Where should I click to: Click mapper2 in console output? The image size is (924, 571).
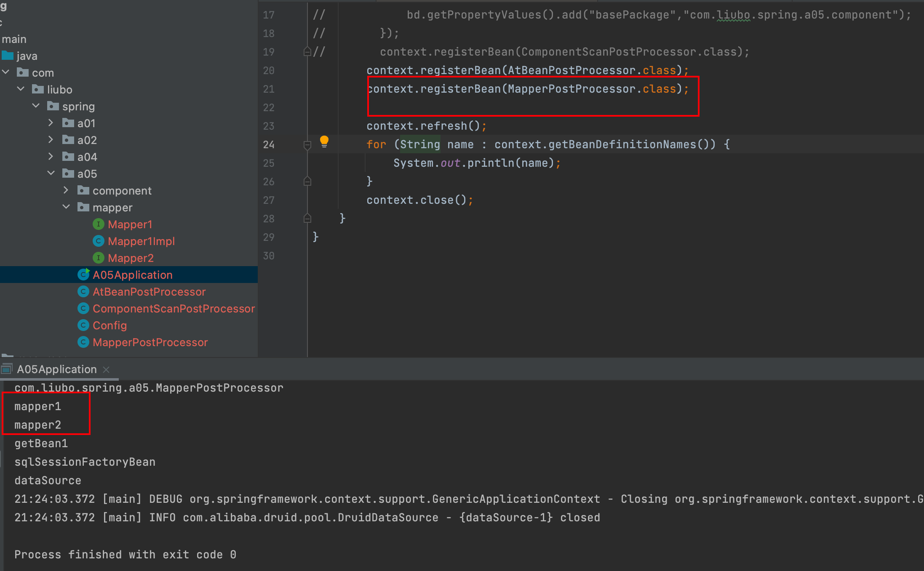(37, 425)
